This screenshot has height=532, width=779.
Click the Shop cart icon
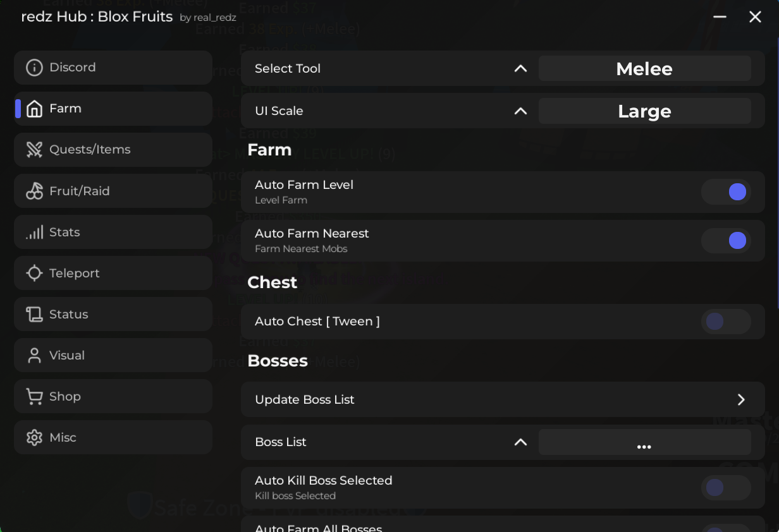[34, 396]
